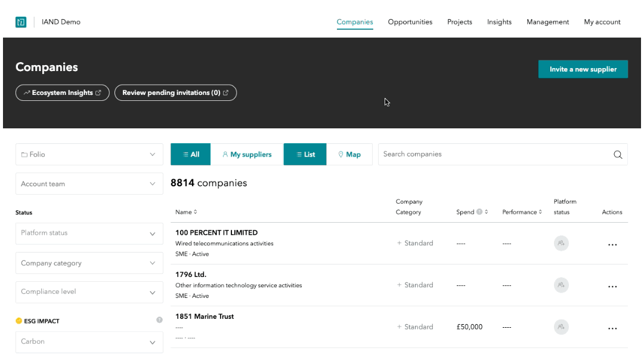Open Projects nav tab
This screenshot has height=363, width=644.
(x=460, y=22)
